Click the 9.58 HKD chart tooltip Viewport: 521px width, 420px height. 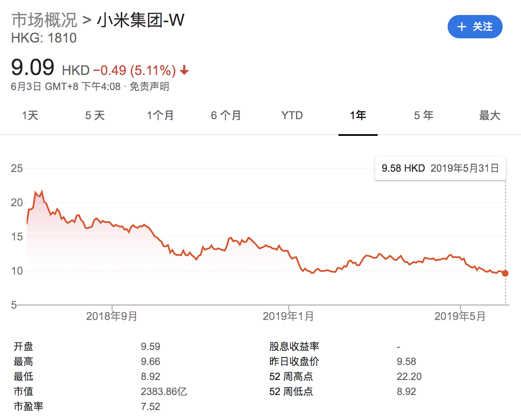click(x=441, y=168)
